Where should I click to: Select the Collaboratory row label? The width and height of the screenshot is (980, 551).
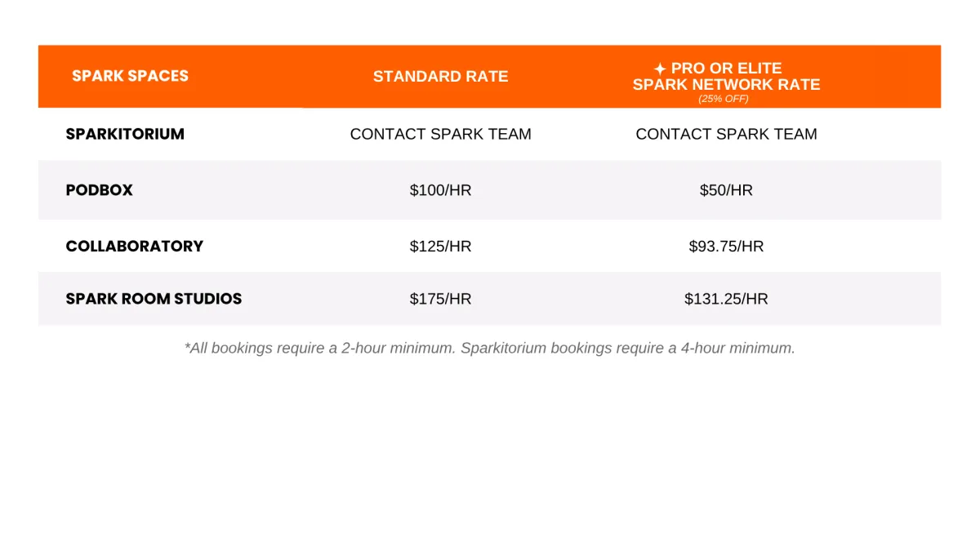(134, 247)
